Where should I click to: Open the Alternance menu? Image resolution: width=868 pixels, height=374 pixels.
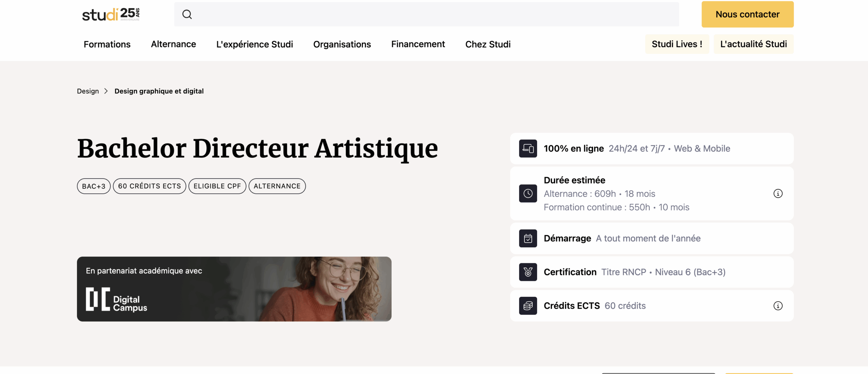(173, 44)
